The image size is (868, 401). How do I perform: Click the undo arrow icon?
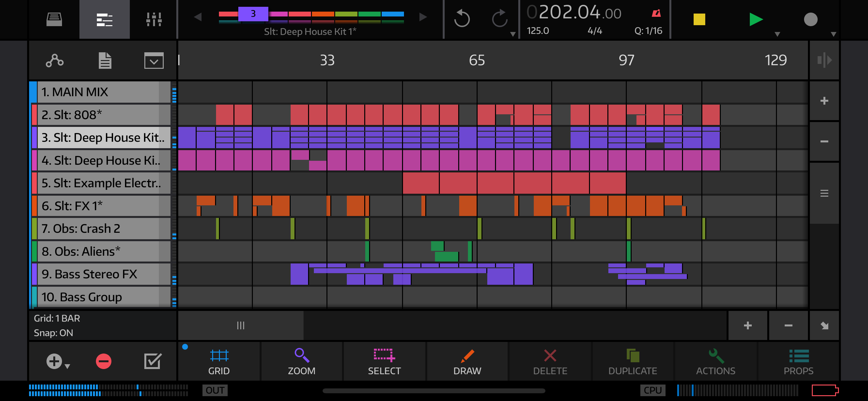coord(462,18)
